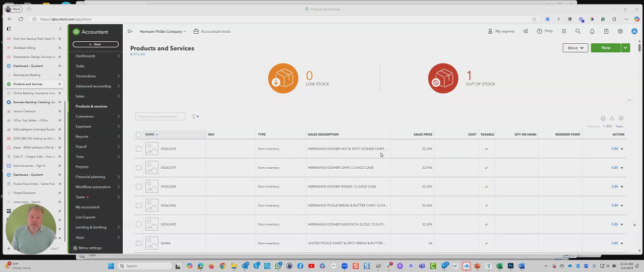644x272 pixels.
Task: Open Expenses in the left navigation
Action: coord(83,126)
